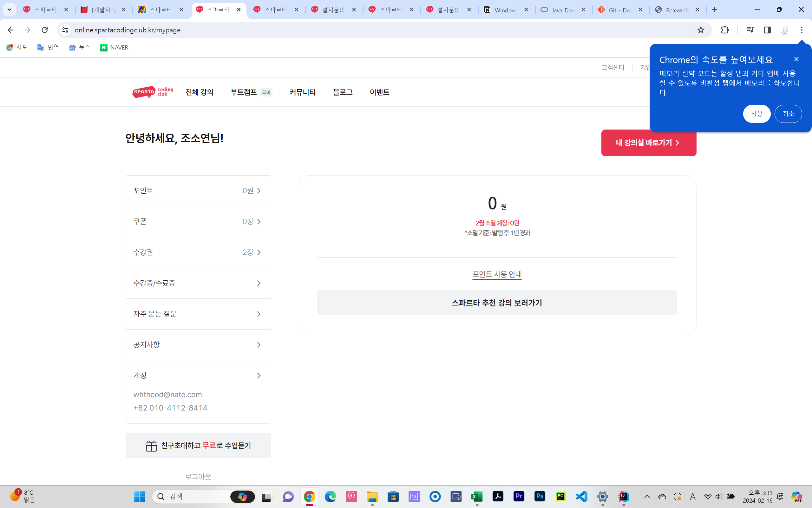Show hidden system tray icons

pyautogui.click(x=647, y=497)
